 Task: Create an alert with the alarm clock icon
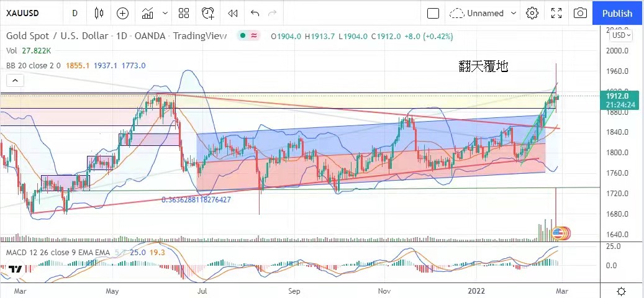[x=208, y=13]
